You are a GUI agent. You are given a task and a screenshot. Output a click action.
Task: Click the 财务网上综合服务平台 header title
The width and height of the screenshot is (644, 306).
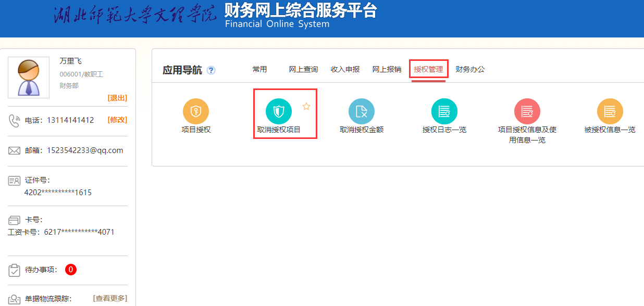[300, 11]
